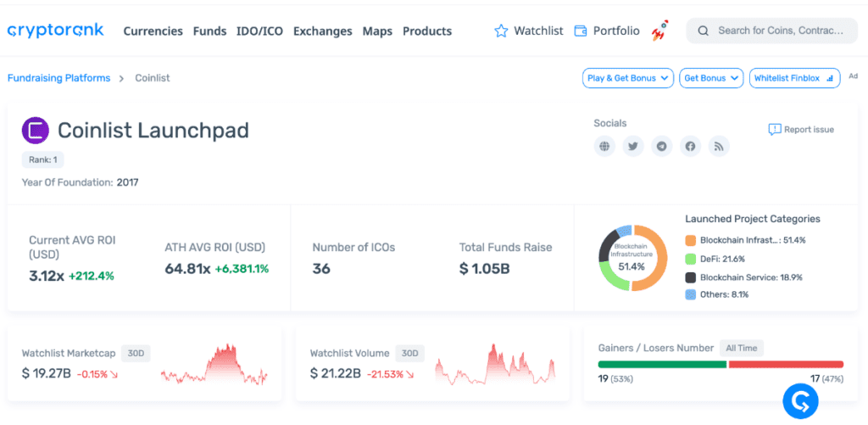The width and height of the screenshot is (868, 425).
Task: Click the Report issue speech bubble icon
Action: pos(775,130)
